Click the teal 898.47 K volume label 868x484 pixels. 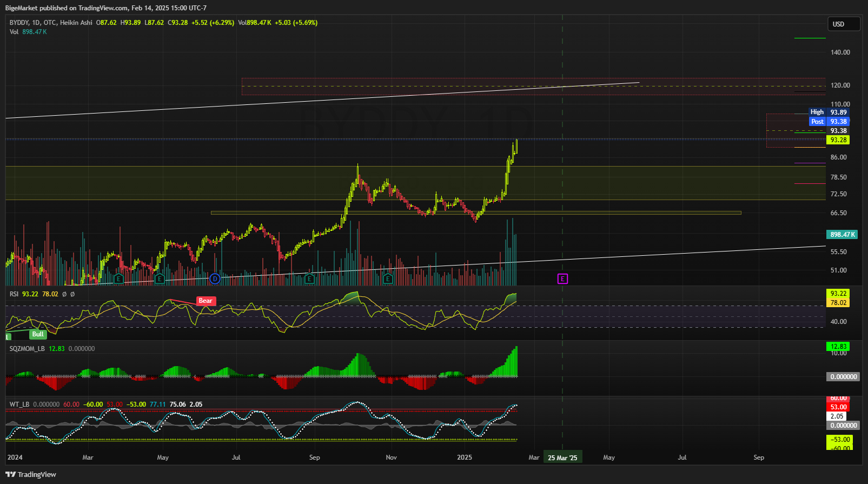[843, 235]
